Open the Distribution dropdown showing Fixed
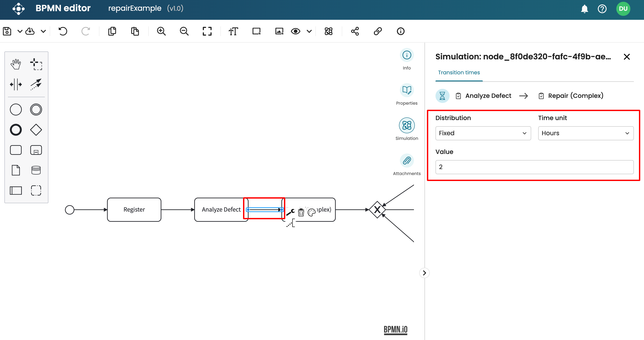 pyautogui.click(x=483, y=133)
